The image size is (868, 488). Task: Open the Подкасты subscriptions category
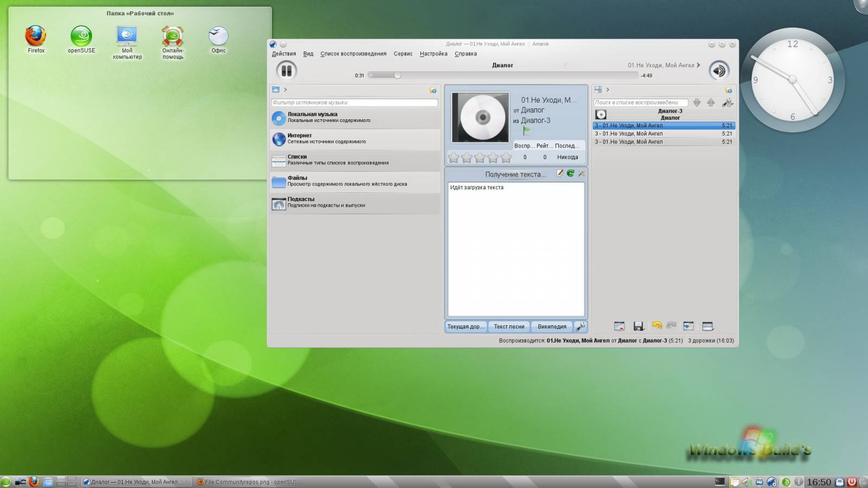coord(355,202)
